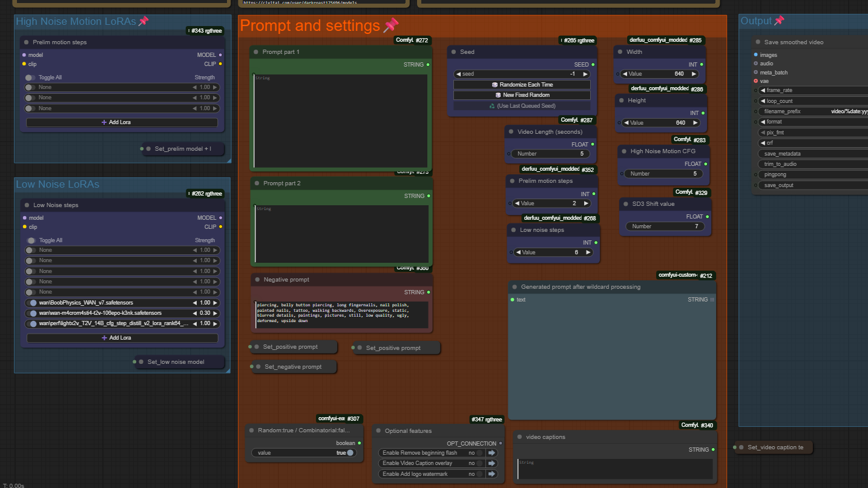
Task: Switch the Random/Combinatorial boolean value toggle
Action: 350,453
